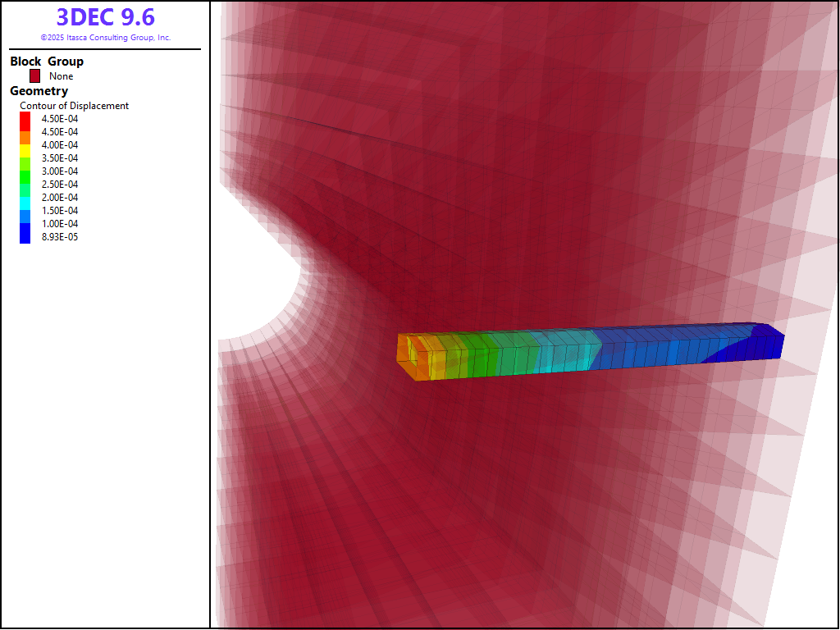Click the 8.93E-05 minimum legend value
Screen dimensions: 840x630
click(60, 237)
